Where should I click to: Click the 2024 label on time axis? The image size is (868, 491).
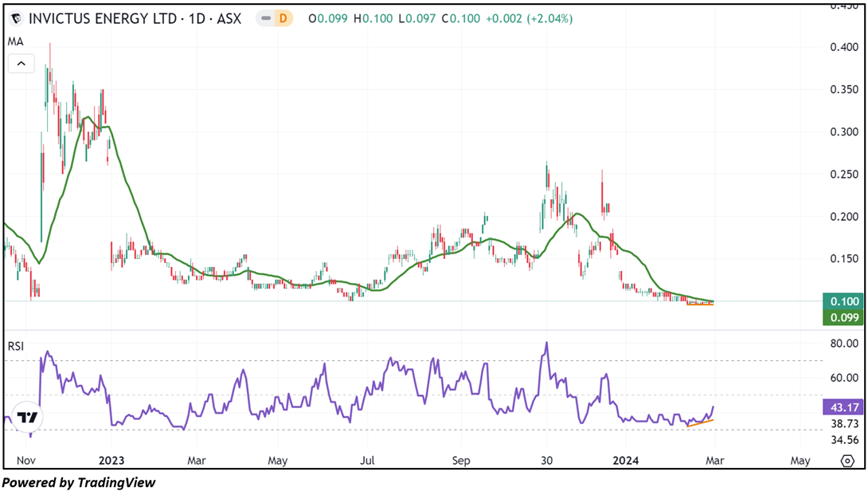[x=626, y=461]
